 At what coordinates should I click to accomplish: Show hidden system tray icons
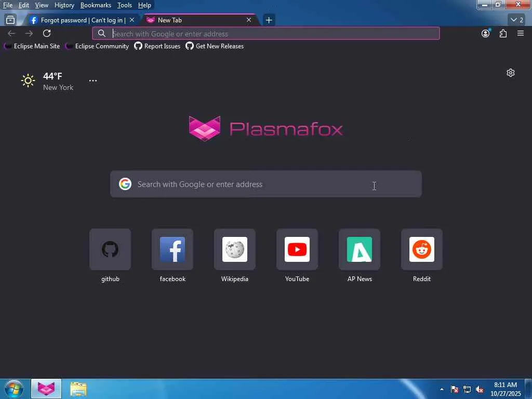(442, 389)
